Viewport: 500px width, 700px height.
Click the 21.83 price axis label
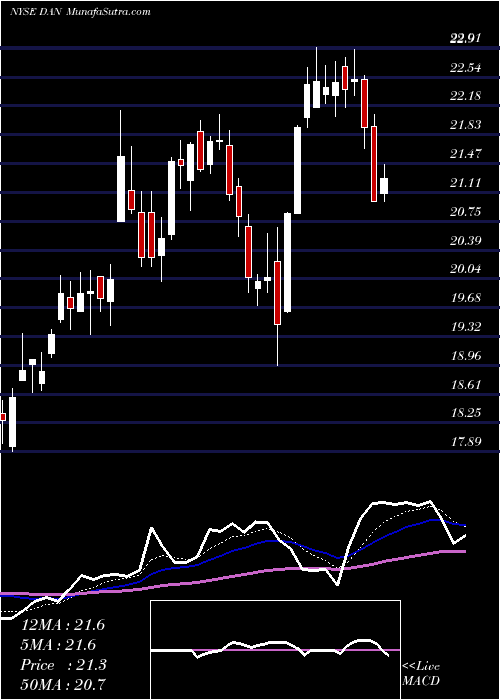click(466, 125)
